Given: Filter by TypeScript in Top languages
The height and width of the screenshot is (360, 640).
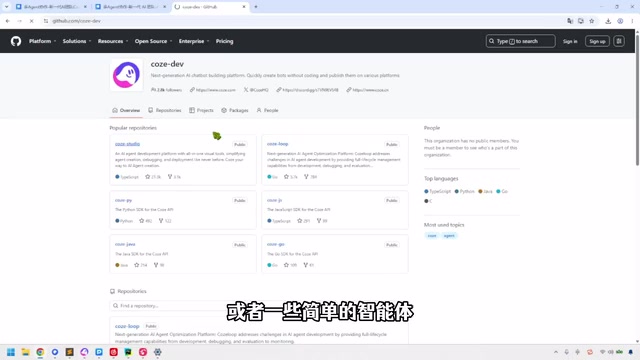Looking at the screenshot, I should click(x=438, y=191).
